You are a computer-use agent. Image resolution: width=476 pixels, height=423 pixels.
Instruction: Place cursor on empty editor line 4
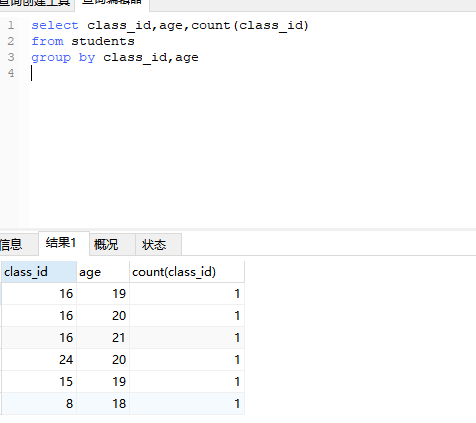point(253,73)
